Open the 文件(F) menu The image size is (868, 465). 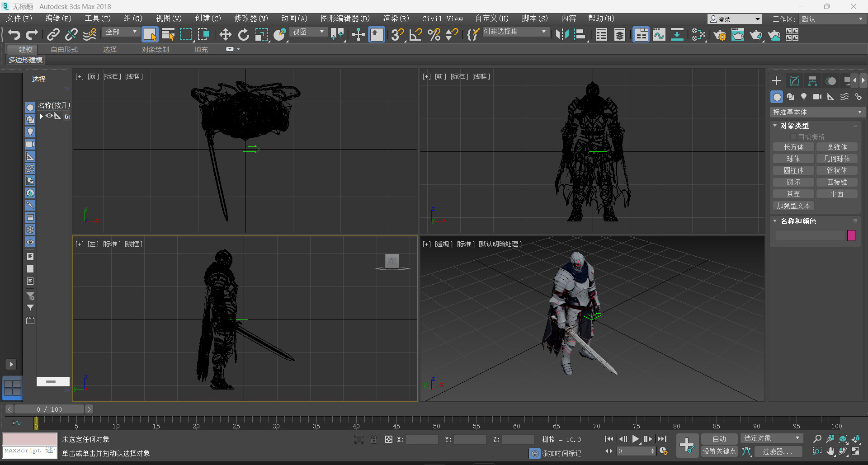(19, 19)
